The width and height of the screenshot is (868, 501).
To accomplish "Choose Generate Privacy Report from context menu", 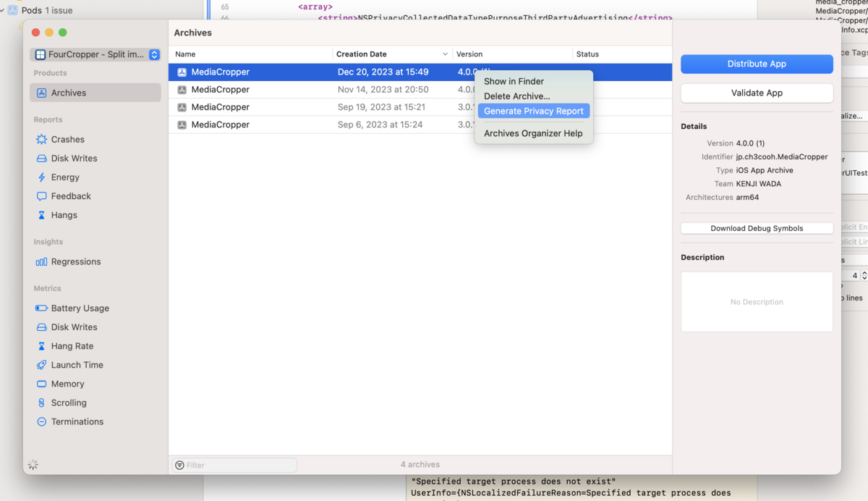I will click(533, 111).
